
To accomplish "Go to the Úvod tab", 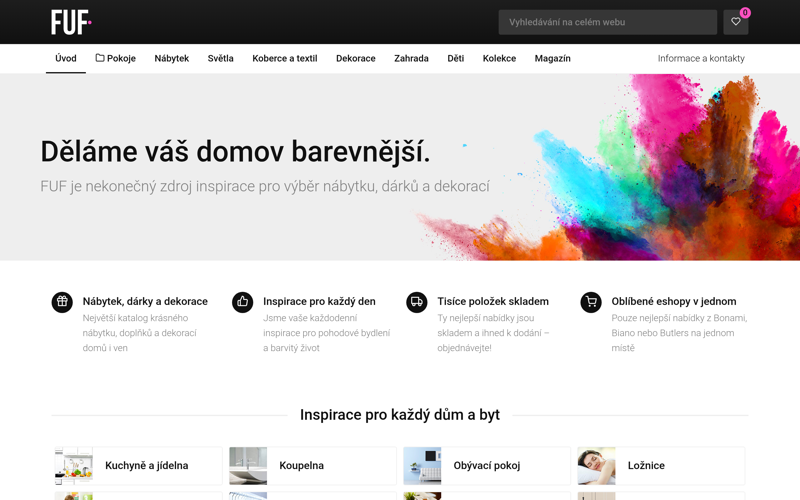I will coord(66,58).
